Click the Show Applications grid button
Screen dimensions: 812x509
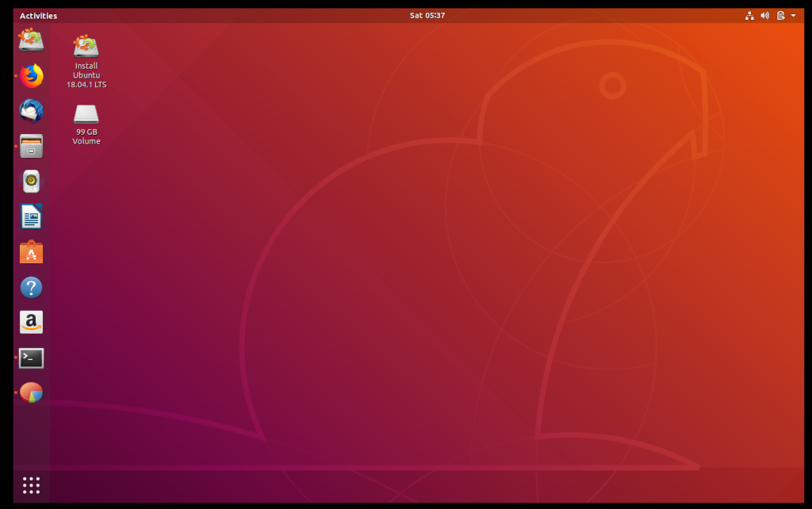31,484
